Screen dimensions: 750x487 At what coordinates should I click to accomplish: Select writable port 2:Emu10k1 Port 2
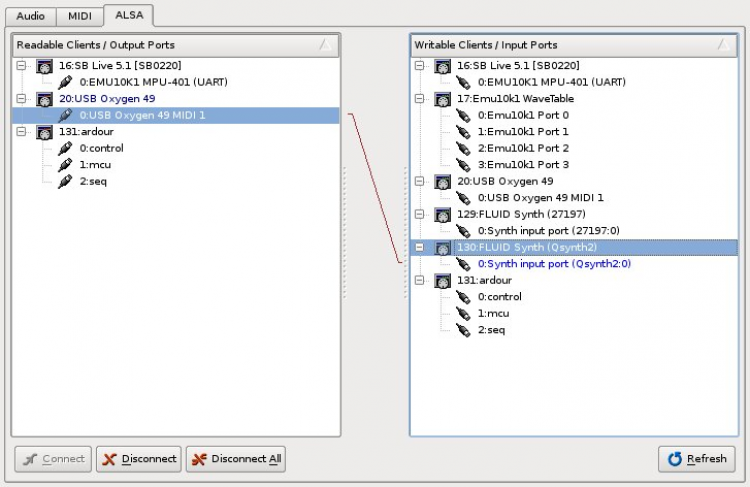tap(523, 148)
